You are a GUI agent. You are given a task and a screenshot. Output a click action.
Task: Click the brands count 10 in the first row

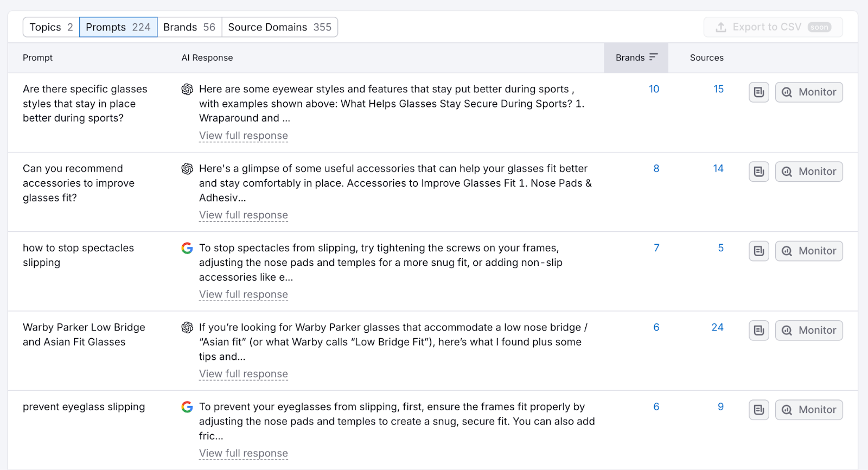point(654,89)
